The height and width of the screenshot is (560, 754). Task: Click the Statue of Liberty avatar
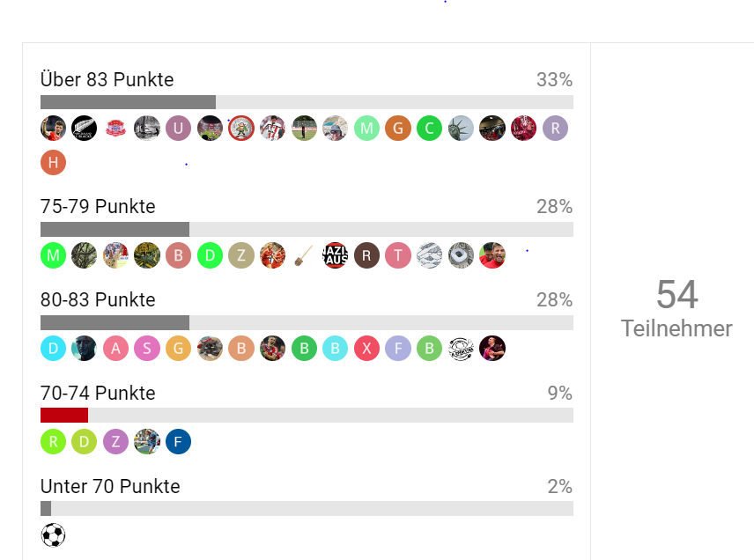[461, 129]
